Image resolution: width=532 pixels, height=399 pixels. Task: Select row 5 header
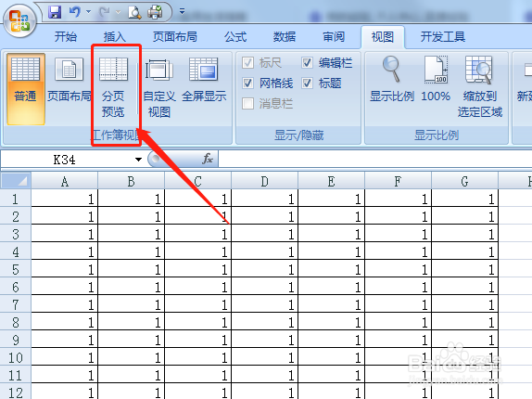tap(15, 269)
